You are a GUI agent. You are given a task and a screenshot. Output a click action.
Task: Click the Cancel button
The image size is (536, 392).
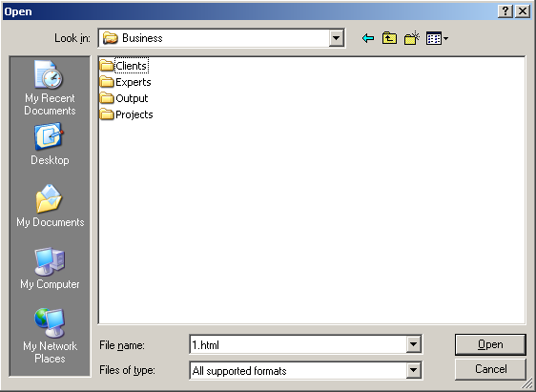tap(490, 369)
